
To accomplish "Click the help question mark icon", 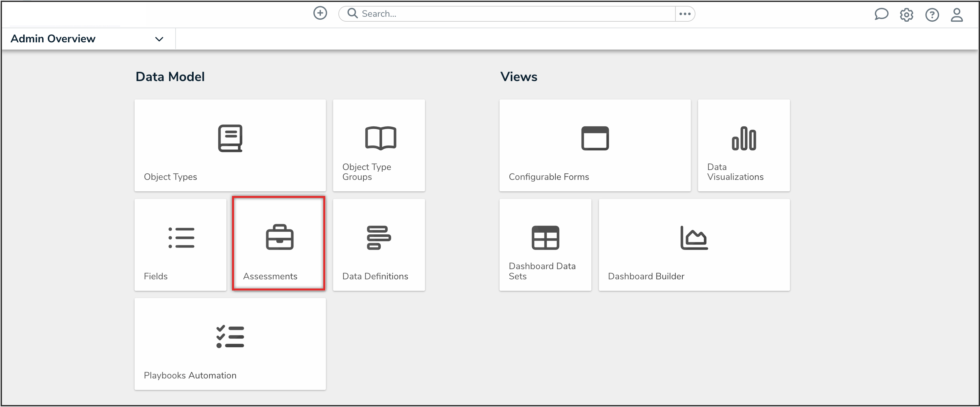I will pyautogui.click(x=932, y=15).
